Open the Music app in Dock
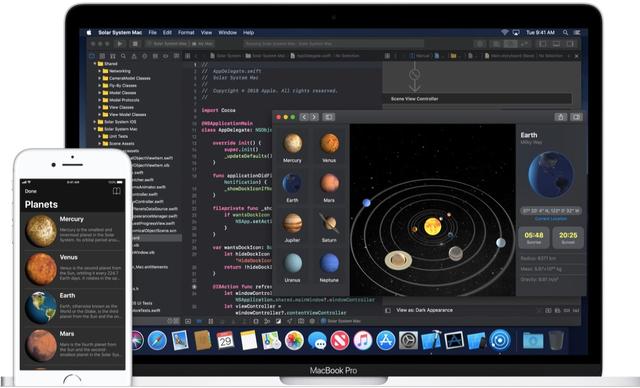640x388 pixels. [362, 340]
